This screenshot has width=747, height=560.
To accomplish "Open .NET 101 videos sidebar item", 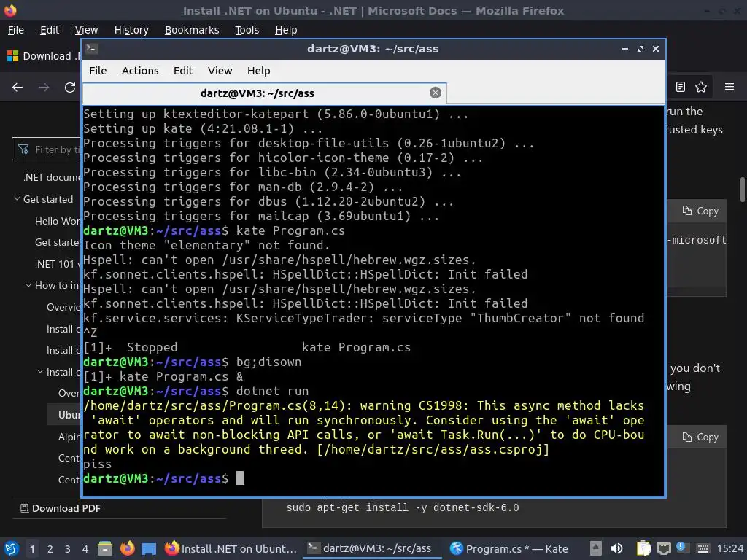I will [58, 264].
